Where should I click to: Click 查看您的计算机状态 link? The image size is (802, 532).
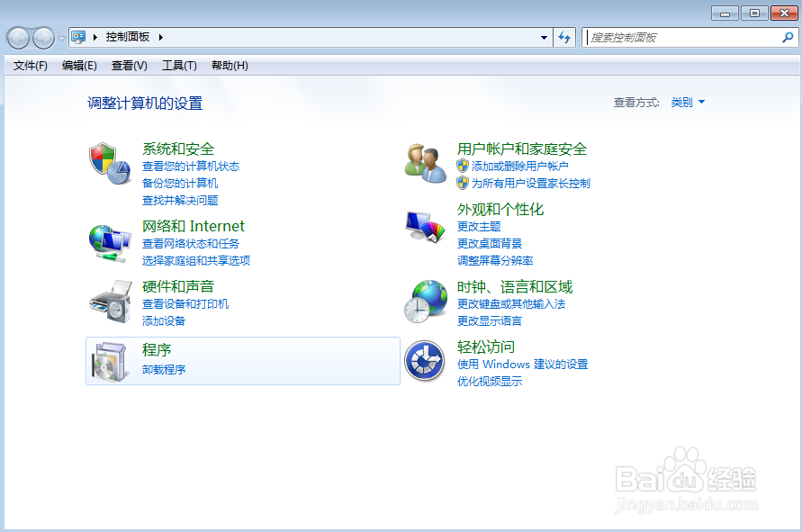(x=191, y=167)
